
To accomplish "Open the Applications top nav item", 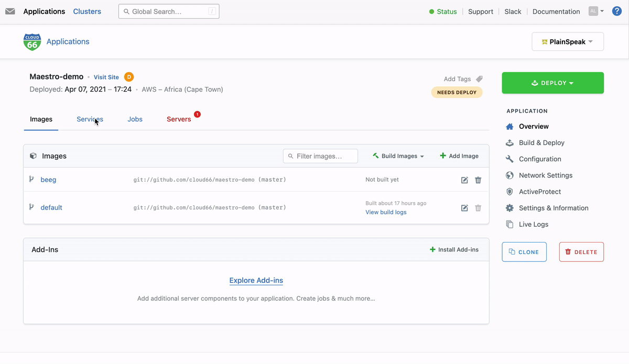I will [x=44, y=12].
